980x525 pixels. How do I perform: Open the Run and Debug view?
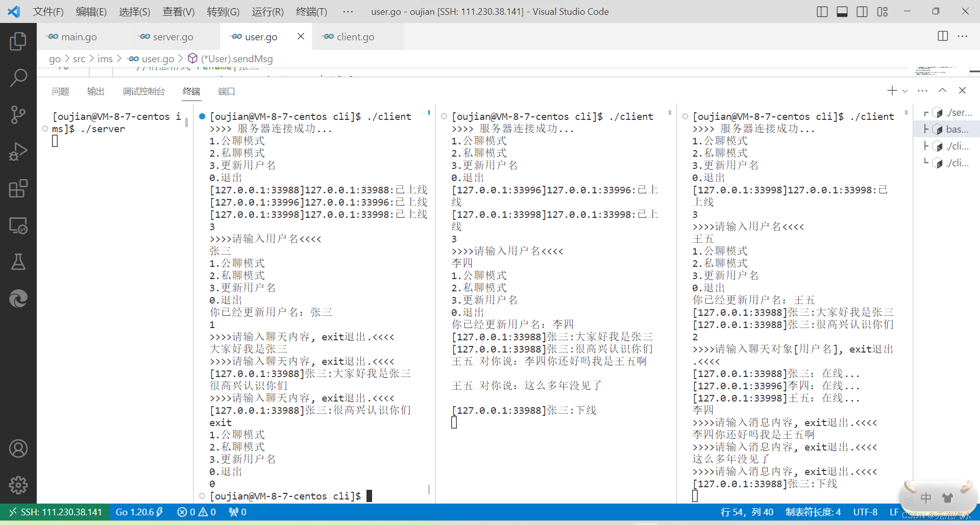point(18,152)
